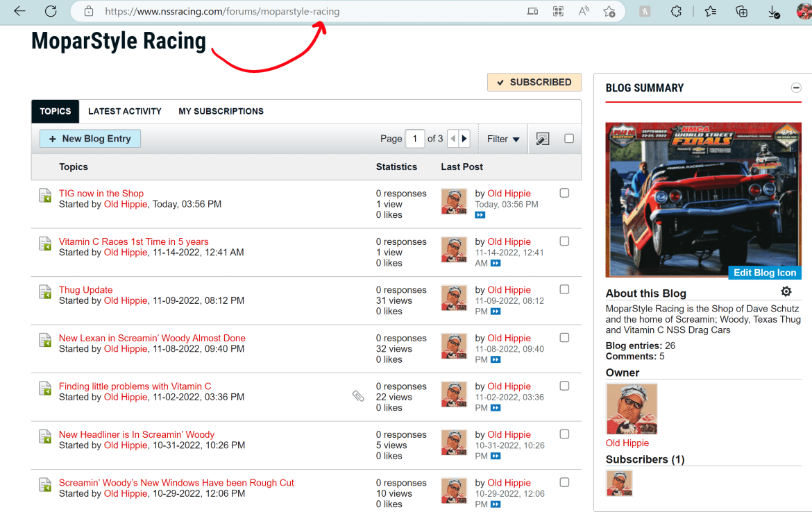Check the box for Vitamin C Races topic
This screenshot has width=812, height=512.
click(x=564, y=241)
